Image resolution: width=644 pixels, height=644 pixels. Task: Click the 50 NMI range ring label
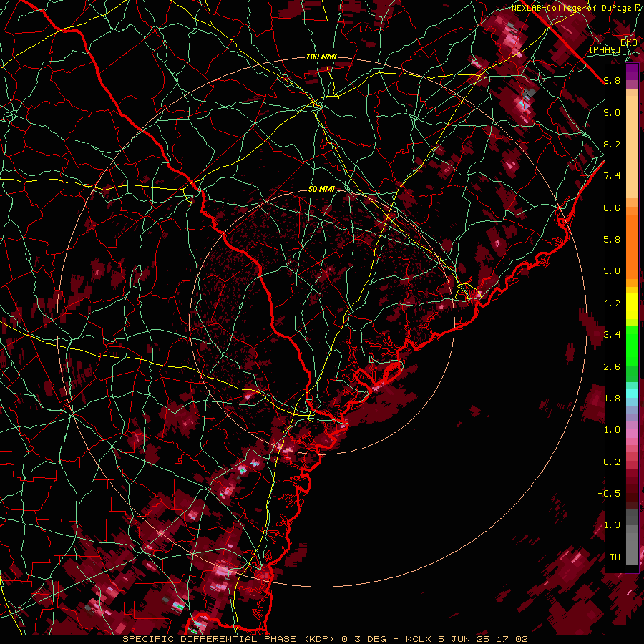click(321, 190)
